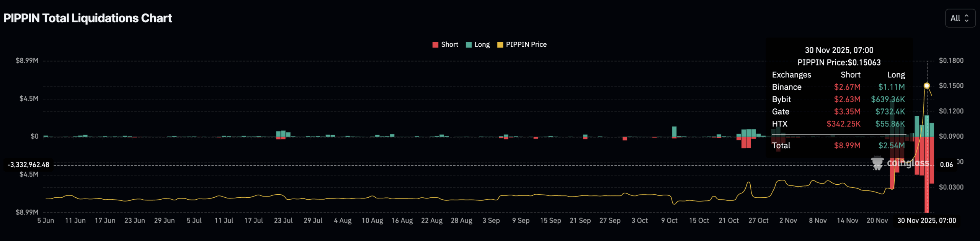The image size is (980, 241).
Task: Click the 0.06 crosshair price label
Action: tap(946, 165)
